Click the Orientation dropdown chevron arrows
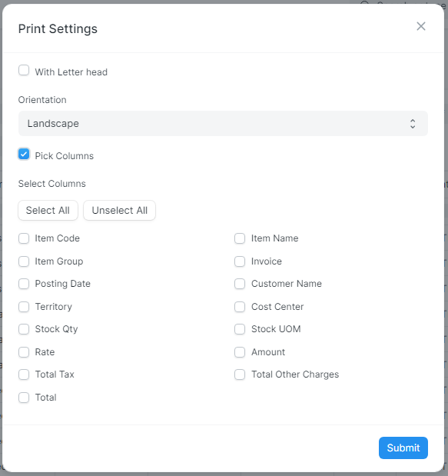 click(x=413, y=124)
